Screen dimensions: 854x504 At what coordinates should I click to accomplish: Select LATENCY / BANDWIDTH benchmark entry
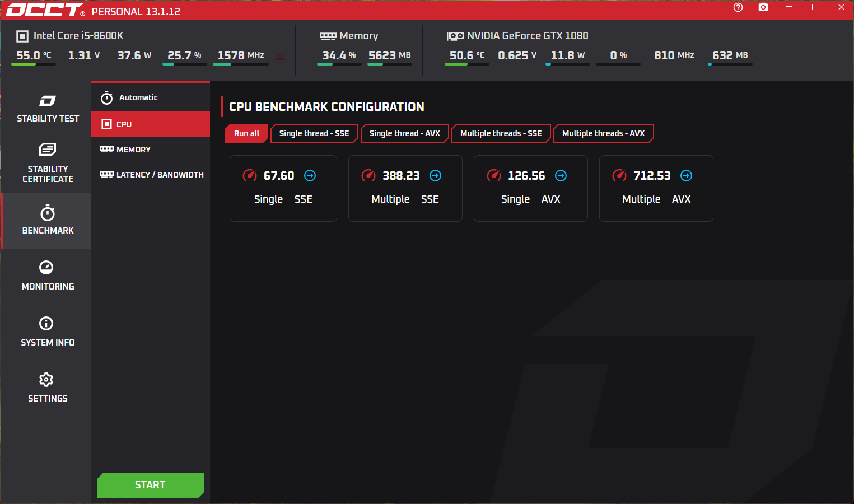point(151,175)
